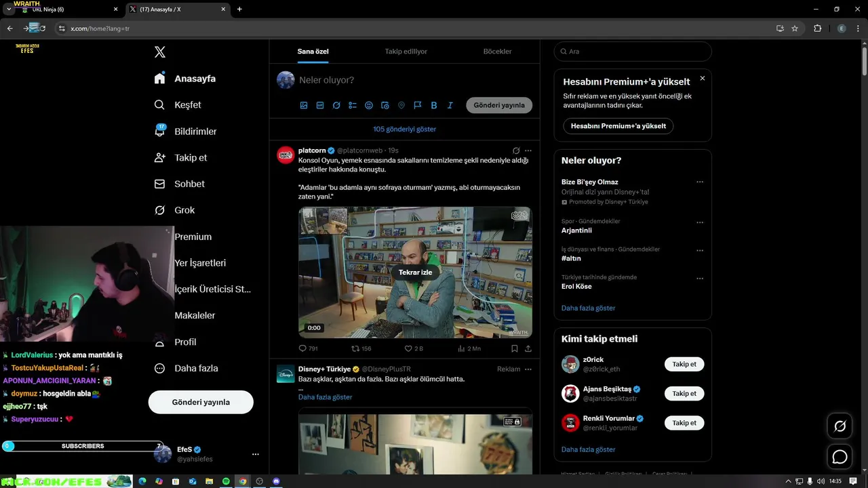Share the platcorn post
868x488 pixels.
(x=528, y=348)
